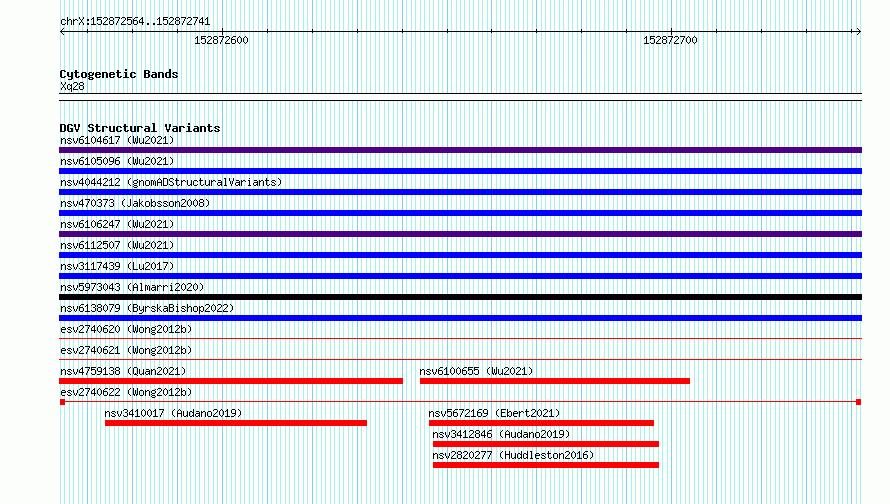890x504 pixels.
Task: Select variant label nsv6106247 (Wu2021)
Action: point(117,224)
